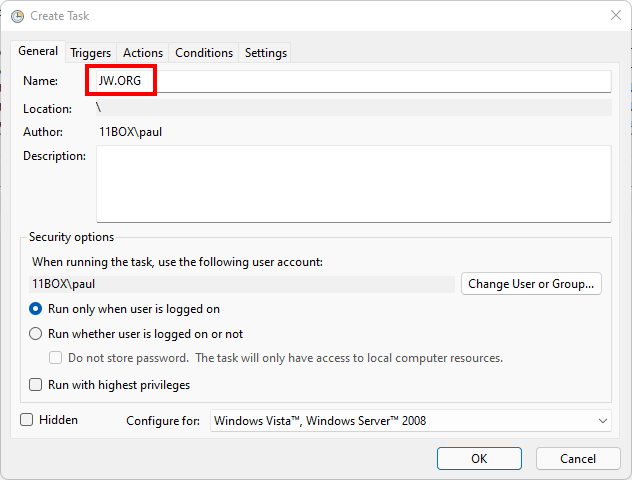Select Run only when user is logged on
The width and height of the screenshot is (632, 480).
36,309
